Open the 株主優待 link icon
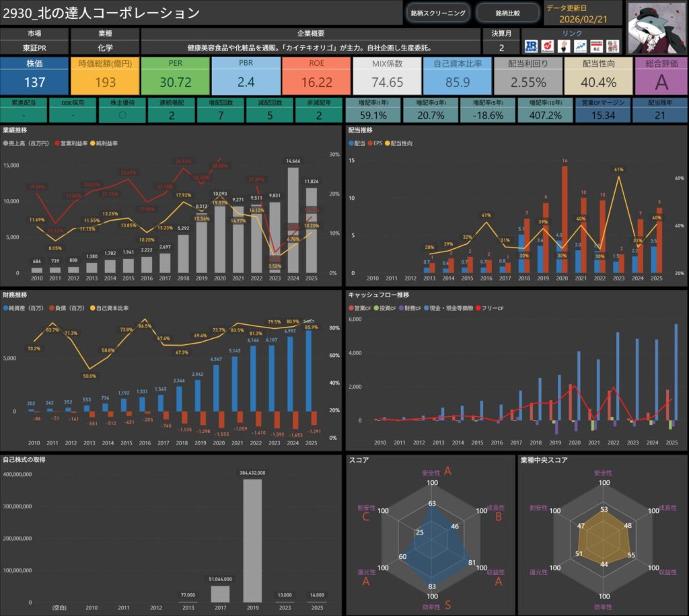The height and width of the screenshot is (616, 689). pos(613,46)
